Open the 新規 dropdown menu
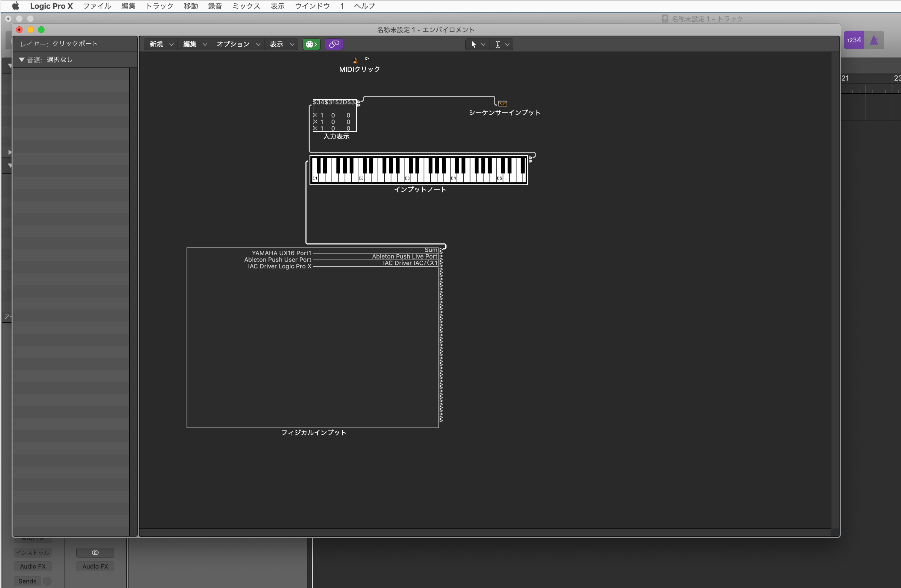 [x=161, y=44]
